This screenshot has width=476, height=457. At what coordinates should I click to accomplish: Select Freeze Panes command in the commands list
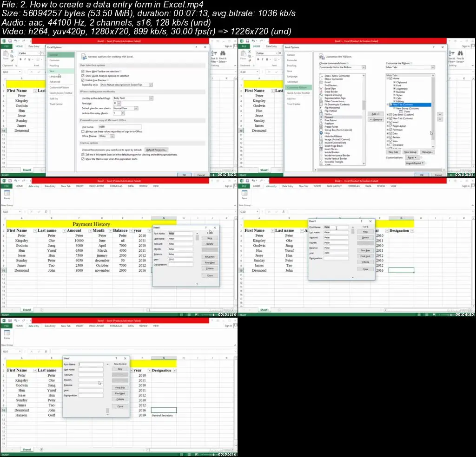[x=331, y=127]
